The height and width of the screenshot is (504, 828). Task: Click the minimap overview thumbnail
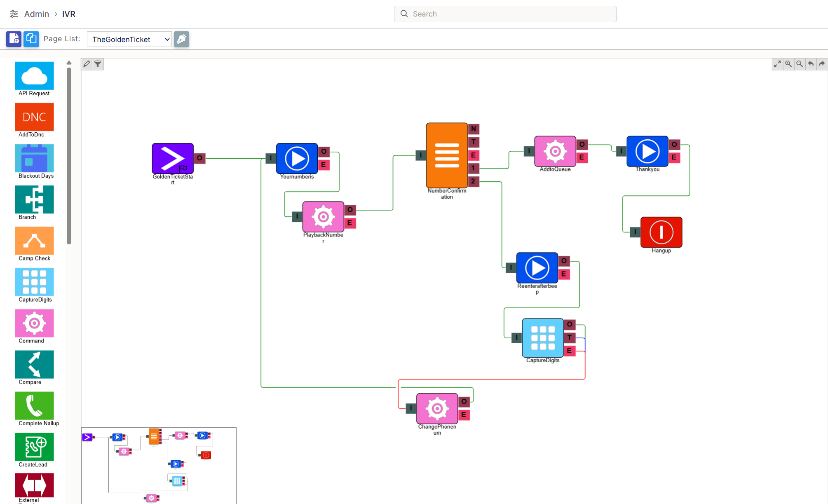pyautogui.click(x=159, y=465)
